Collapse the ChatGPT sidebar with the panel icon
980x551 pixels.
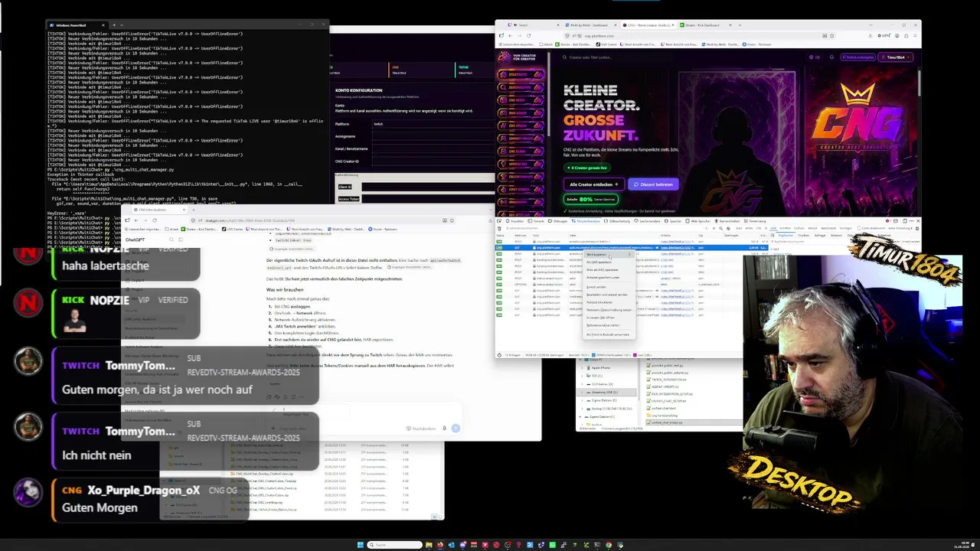(181, 240)
